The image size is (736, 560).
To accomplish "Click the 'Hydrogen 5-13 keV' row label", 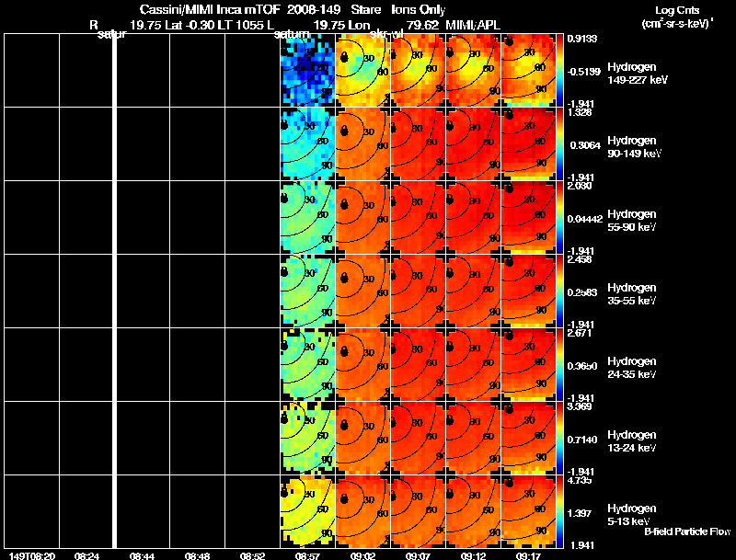I will [632, 515].
